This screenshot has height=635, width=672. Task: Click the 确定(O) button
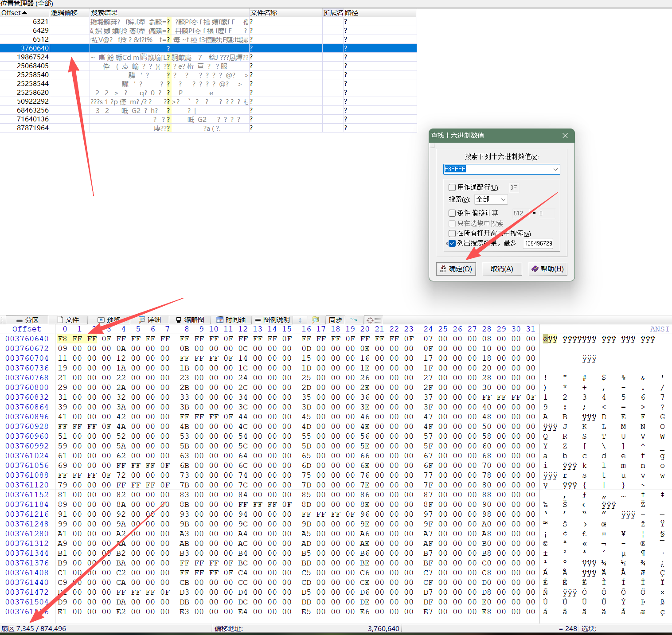(x=456, y=269)
